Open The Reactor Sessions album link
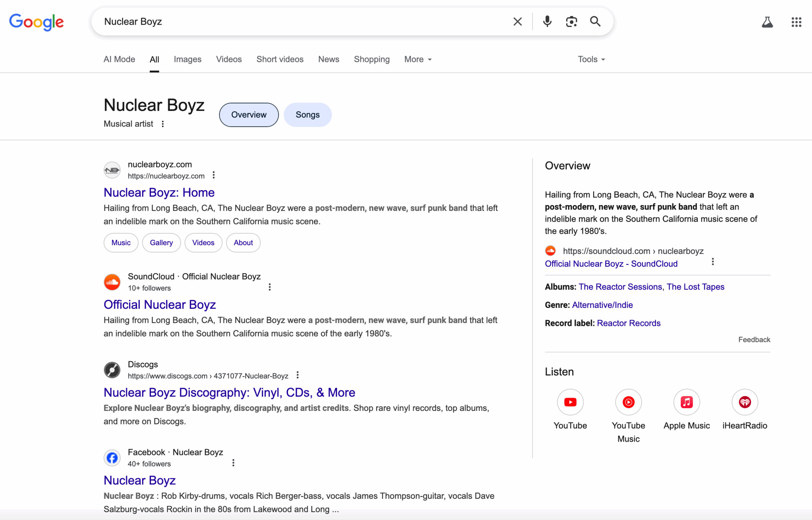Image resolution: width=812 pixels, height=520 pixels. click(x=620, y=287)
